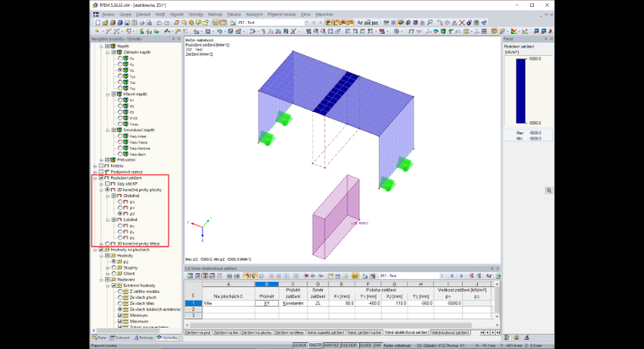Toggle the Minimum checkbox
The width and height of the screenshot is (644, 349).
(x=120, y=315)
